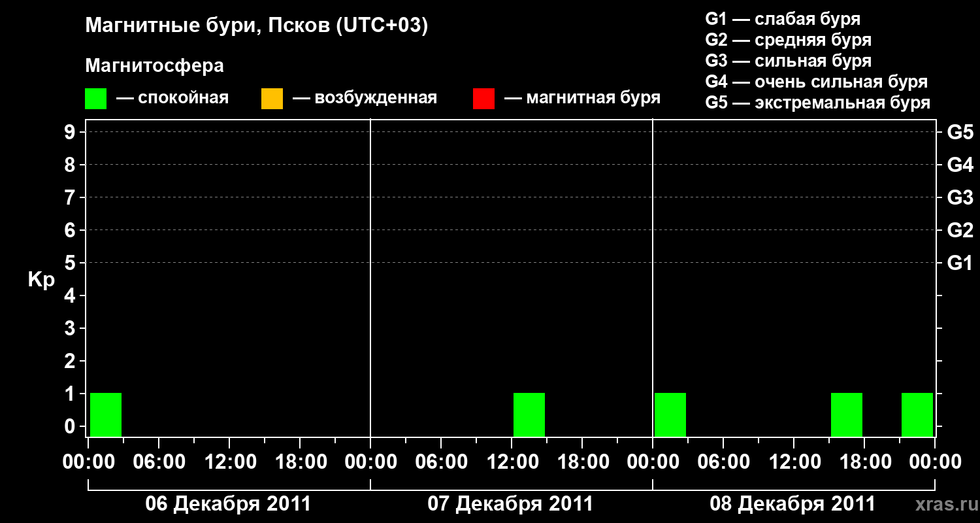Image resolution: width=980 pixels, height=523 pixels.
Task: Click 'G2 — средняя буря' legend line
Action: pos(789,40)
